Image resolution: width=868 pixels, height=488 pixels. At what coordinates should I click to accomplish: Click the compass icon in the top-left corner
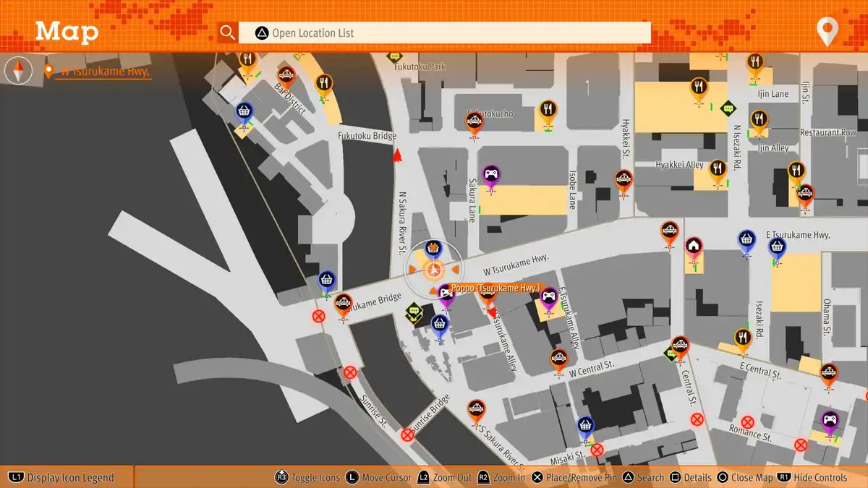pos(18,71)
